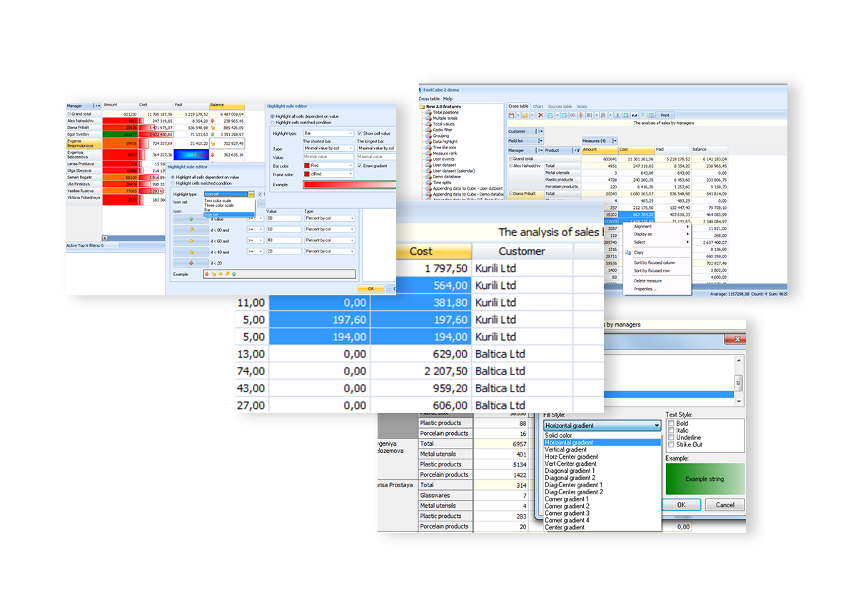Expand the Measures (4) dropdown
This screenshot has width=868, height=602.
(x=615, y=141)
